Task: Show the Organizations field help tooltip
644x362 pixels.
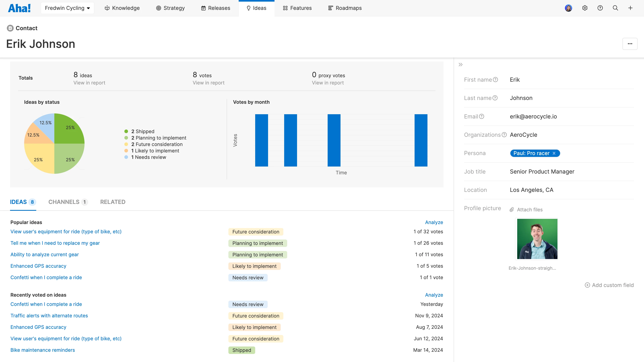Action: 504,135
